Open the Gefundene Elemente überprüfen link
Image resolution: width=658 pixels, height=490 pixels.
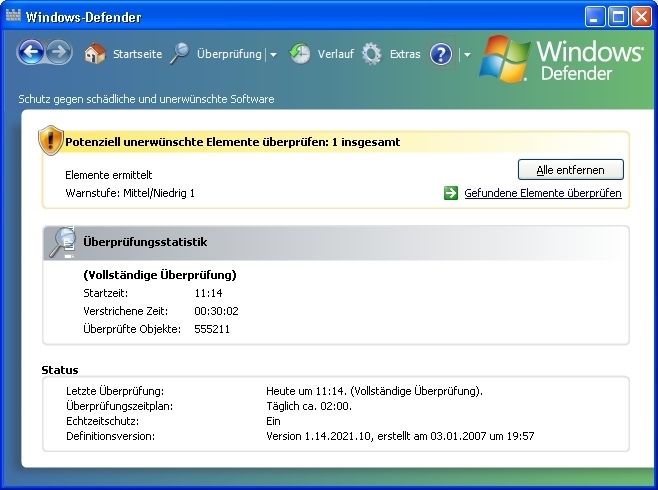pos(543,193)
